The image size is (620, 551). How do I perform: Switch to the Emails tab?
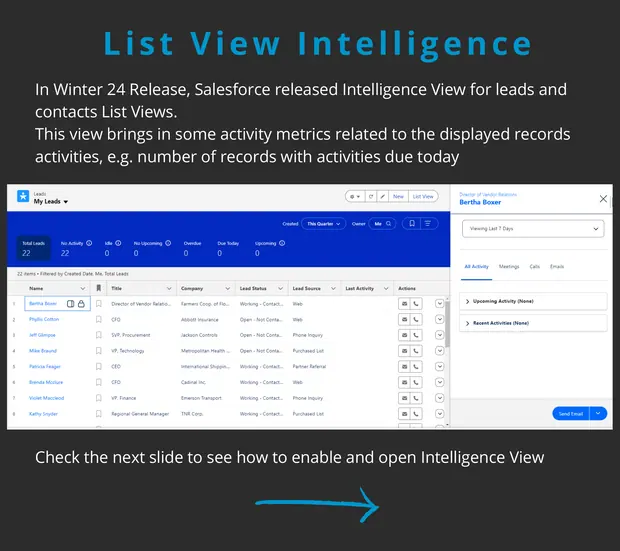click(x=557, y=267)
